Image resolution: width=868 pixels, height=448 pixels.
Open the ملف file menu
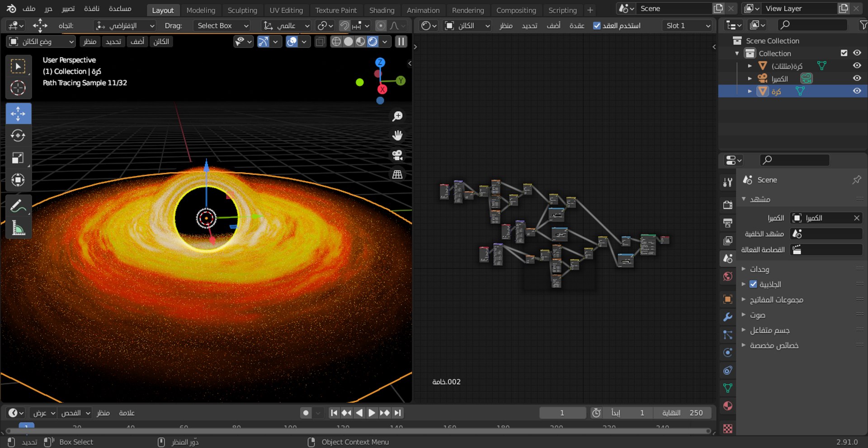click(29, 9)
